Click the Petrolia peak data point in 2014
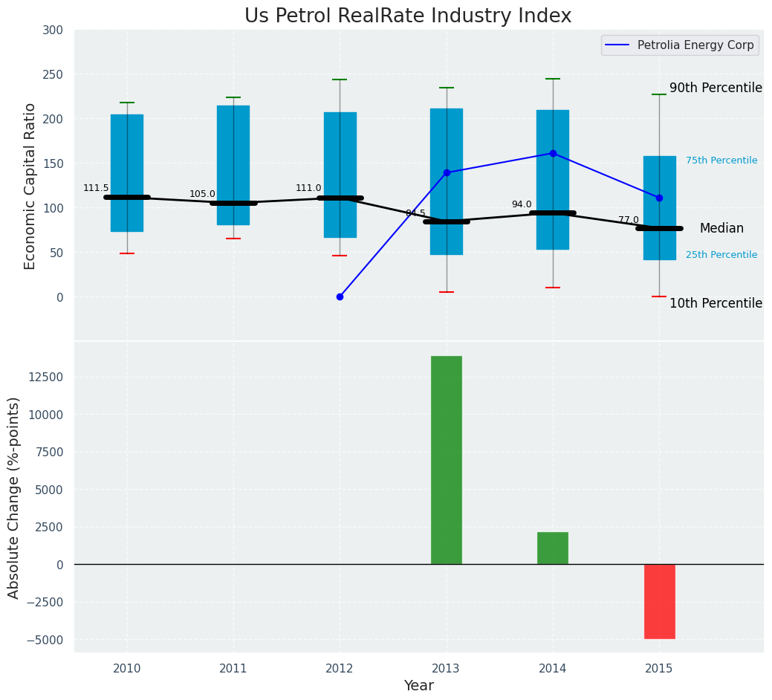 (553, 153)
